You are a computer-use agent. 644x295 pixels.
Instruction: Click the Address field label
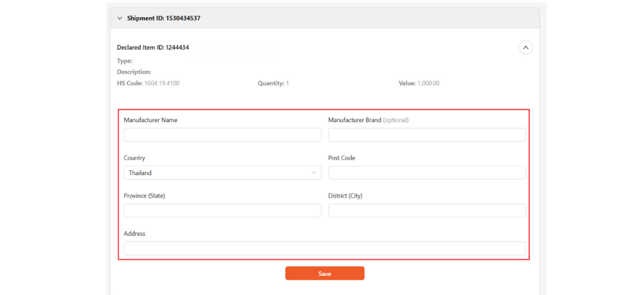point(134,234)
